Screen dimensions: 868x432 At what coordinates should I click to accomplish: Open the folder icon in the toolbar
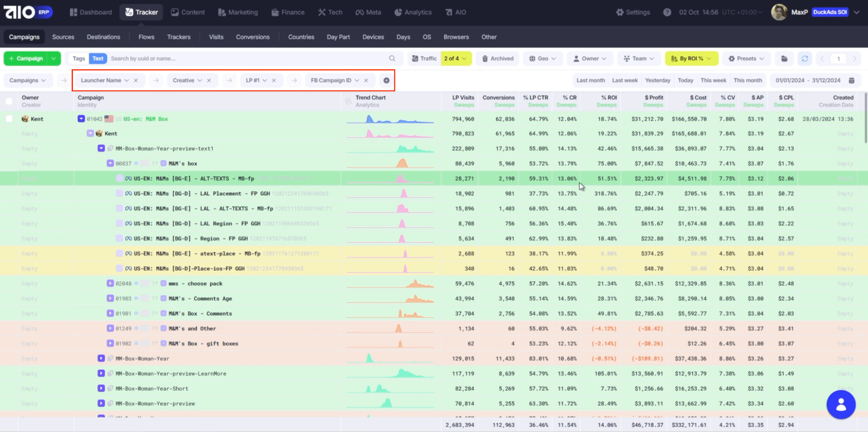pyautogui.click(x=784, y=59)
